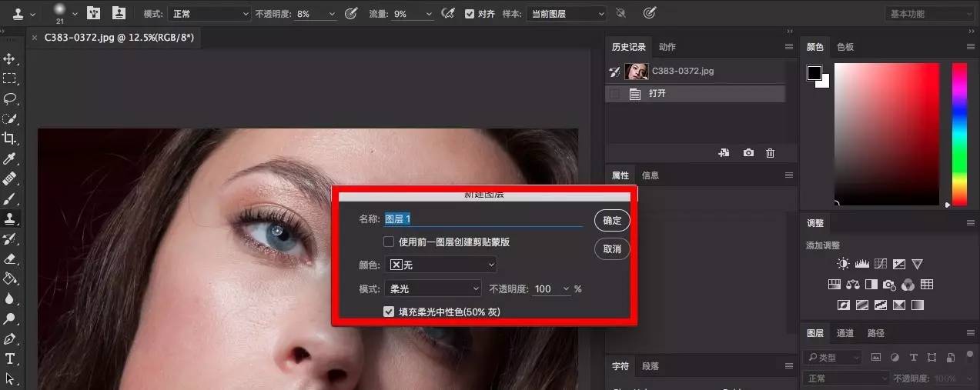Add a Levels adjustment
This screenshot has width=980, height=390.
coord(861,264)
